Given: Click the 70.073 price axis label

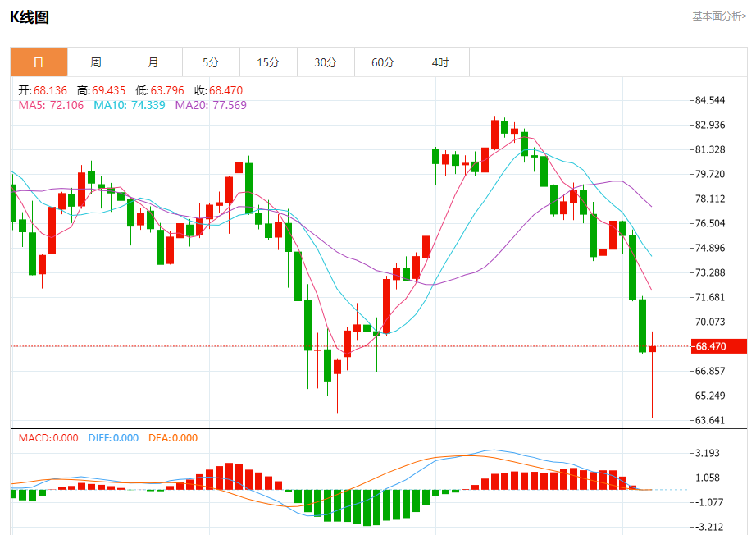Looking at the screenshot, I should pyautogui.click(x=710, y=322).
